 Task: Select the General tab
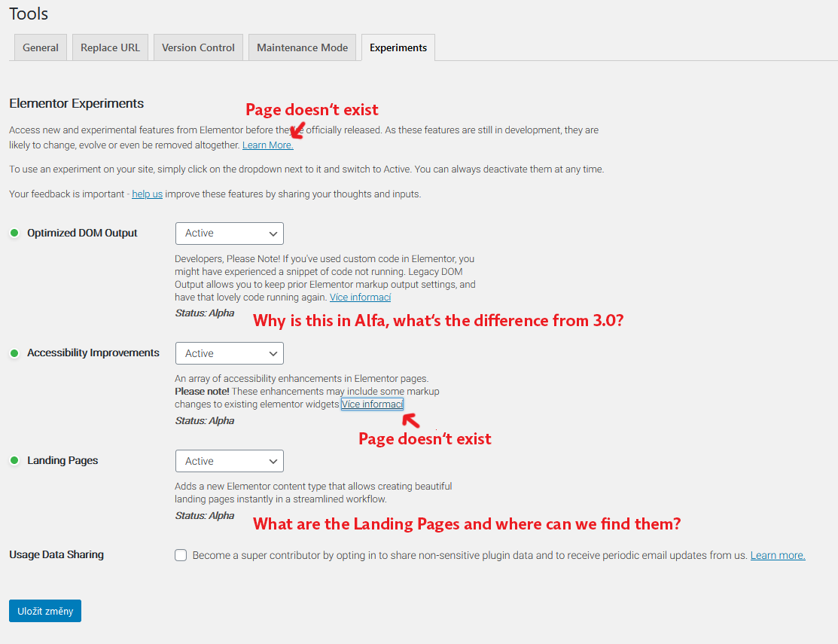40,47
